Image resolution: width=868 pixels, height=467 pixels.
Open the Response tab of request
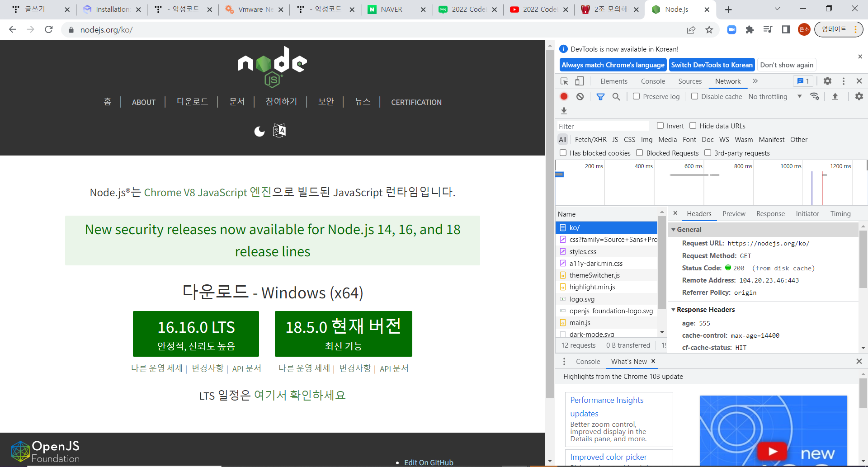pos(770,214)
